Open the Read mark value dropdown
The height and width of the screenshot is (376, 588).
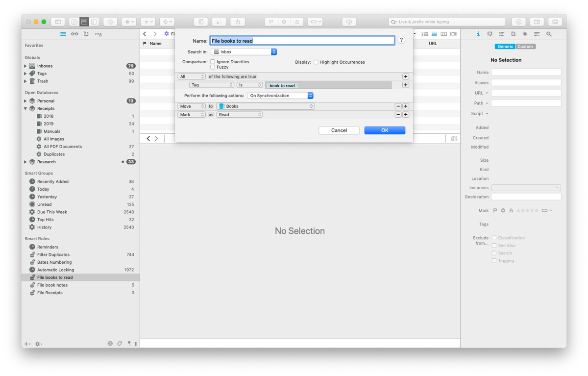click(240, 115)
